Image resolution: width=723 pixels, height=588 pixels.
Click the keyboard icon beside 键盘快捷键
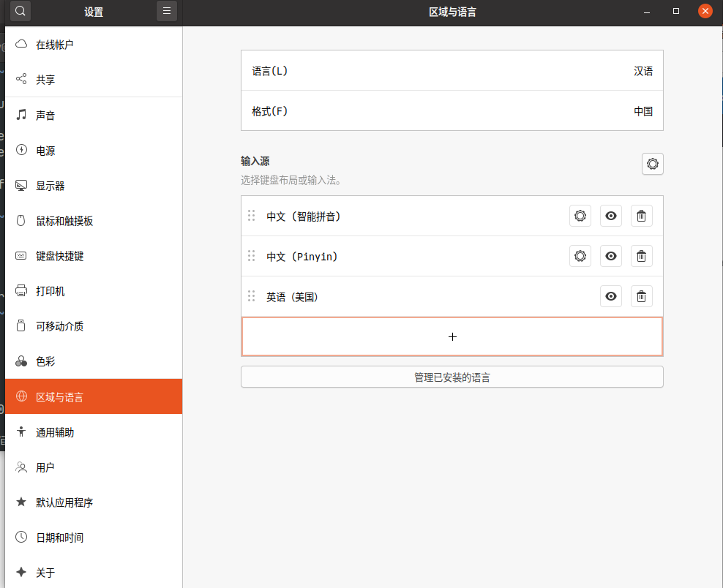pos(21,255)
